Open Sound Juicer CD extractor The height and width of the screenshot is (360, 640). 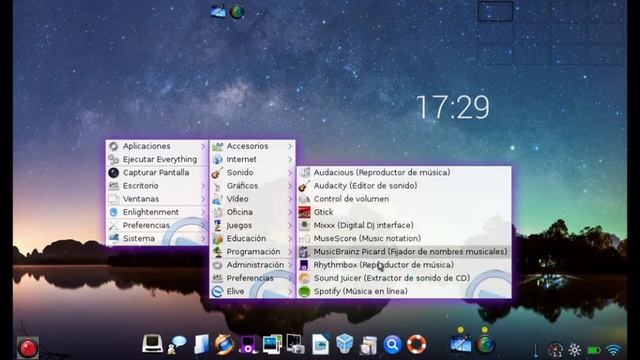[404, 278]
